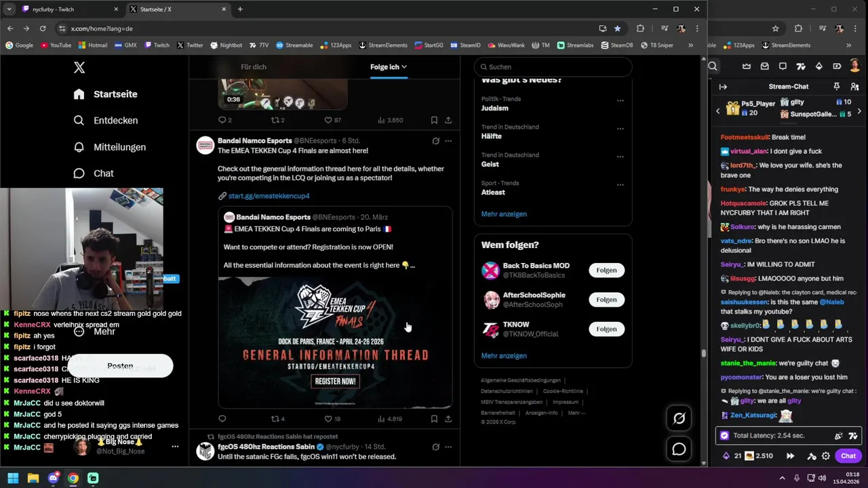Click the Grok icon on the Bandai Namco post
This screenshot has width=868, height=488.
435,141
